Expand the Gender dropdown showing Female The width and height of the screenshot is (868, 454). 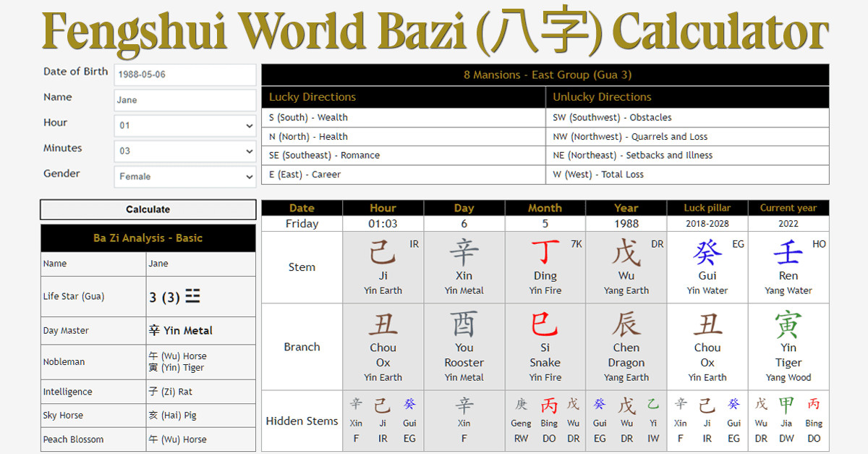(x=184, y=177)
